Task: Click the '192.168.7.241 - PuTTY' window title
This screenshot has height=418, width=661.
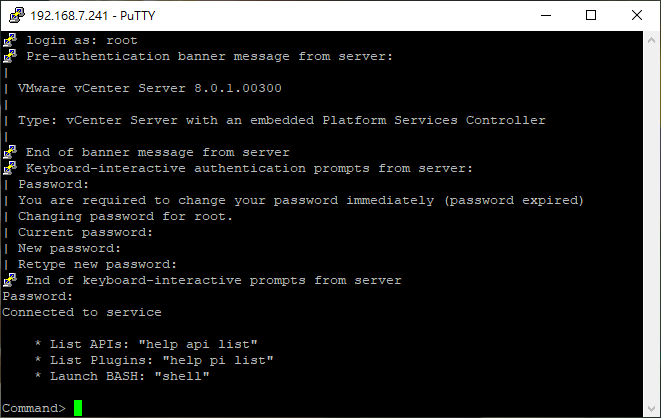Action: pos(93,16)
